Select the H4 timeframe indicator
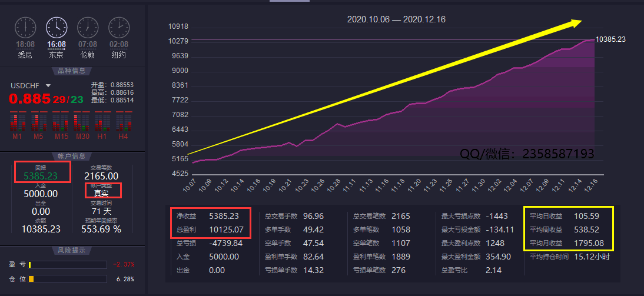This screenshot has height=296, width=644. click(124, 124)
